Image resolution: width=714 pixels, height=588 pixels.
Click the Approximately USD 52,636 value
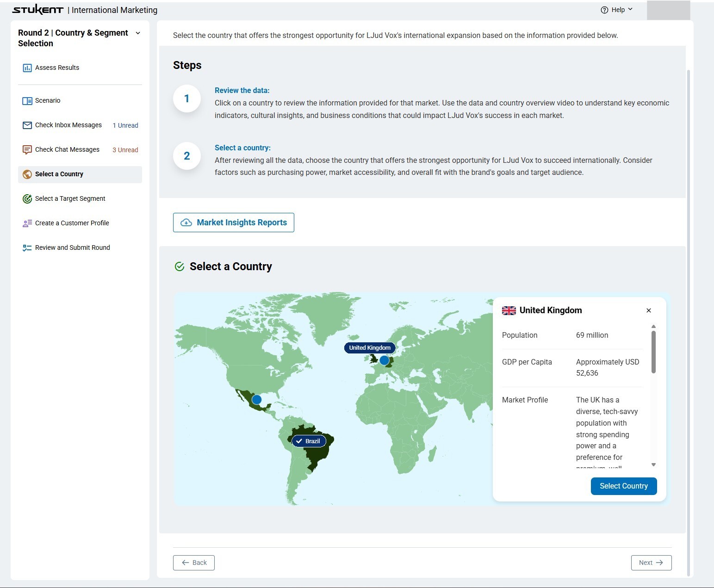click(608, 368)
